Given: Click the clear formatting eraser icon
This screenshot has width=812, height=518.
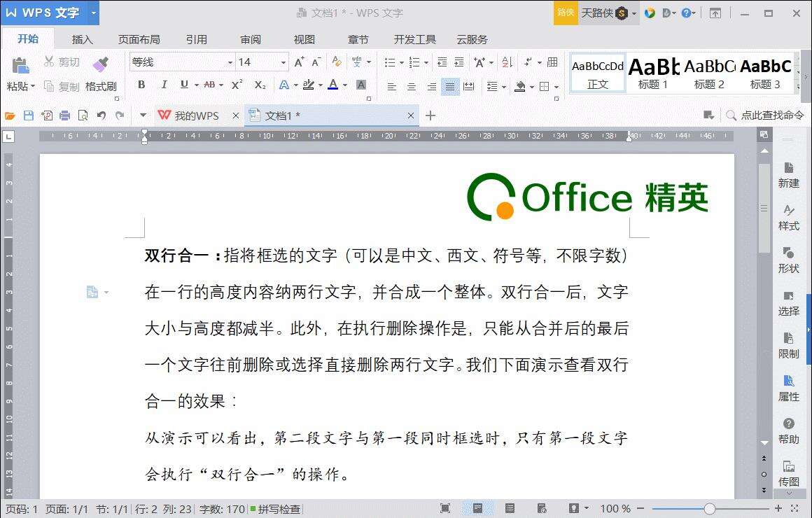Looking at the screenshot, I should (337, 62).
